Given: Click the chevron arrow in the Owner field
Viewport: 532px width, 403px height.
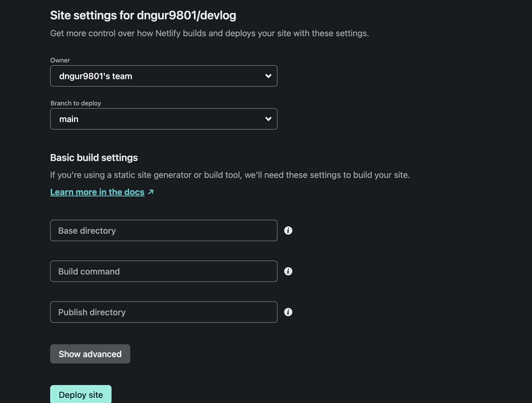Looking at the screenshot, I should (268, 76).
